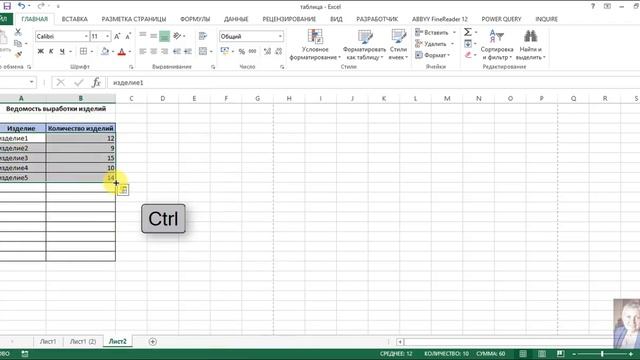Apply percent style with % icon
The height and width of the screenshot is (360, 640).
pos(242,51)
